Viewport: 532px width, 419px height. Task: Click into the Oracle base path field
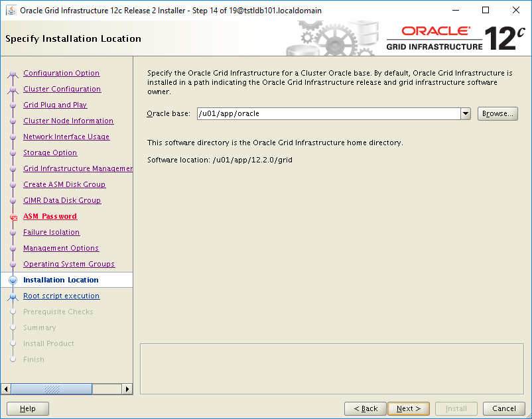pyautogui.click(x=328, y=113)
